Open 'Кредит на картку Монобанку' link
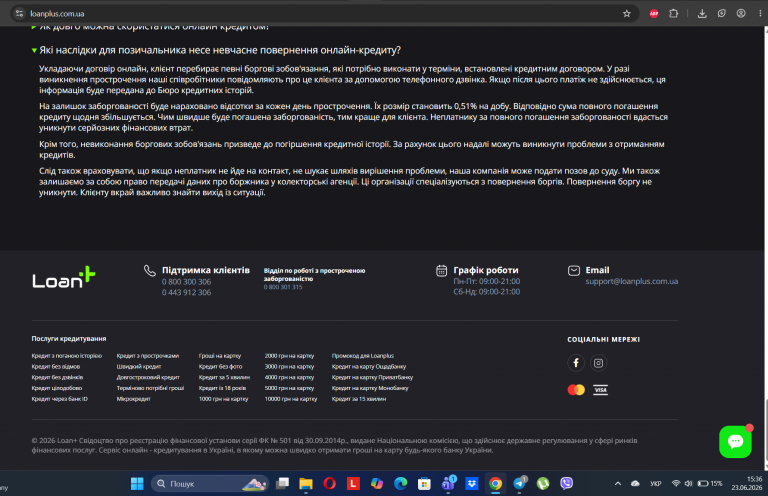This screenshot has width=768, height=496. 370,388
